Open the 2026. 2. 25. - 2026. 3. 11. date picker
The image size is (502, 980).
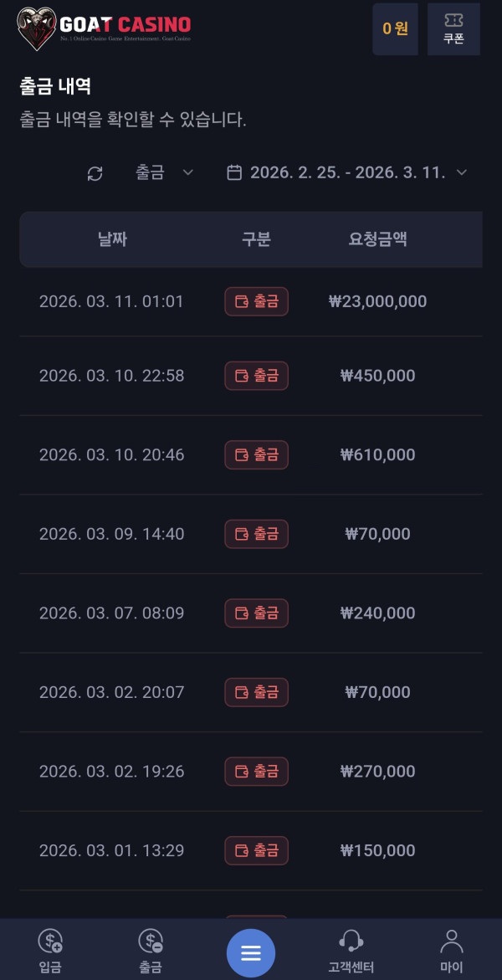[x=348, y=172]
